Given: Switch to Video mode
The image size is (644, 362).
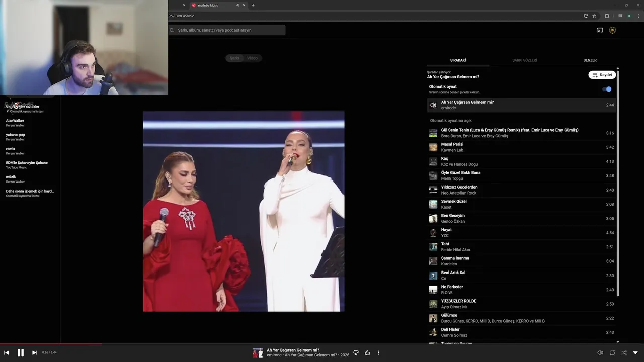Looking at the screenshot, I should tap(253, 58).
